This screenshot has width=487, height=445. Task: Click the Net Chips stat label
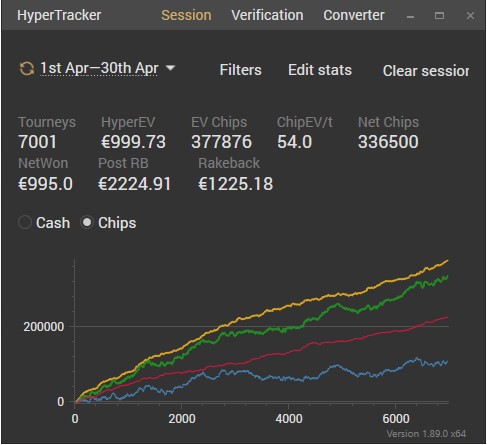[x=388, y=122]
